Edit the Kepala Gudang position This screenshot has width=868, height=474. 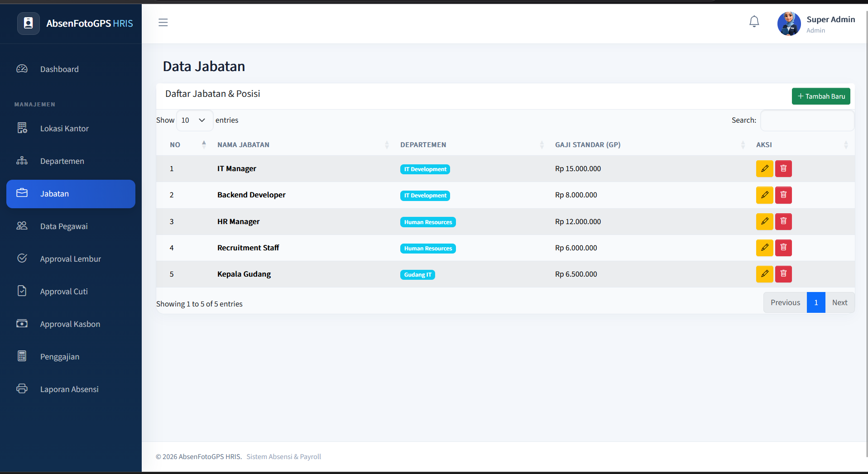pos(764,274)
